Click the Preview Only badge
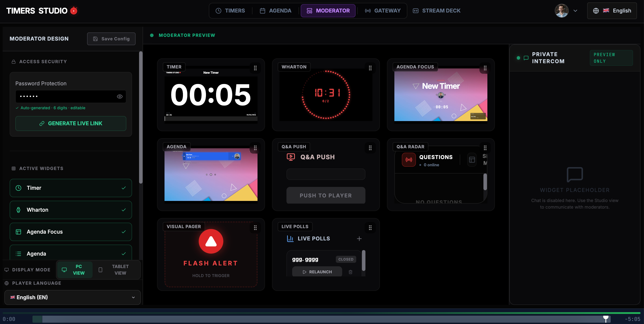 tap(611, 58)
